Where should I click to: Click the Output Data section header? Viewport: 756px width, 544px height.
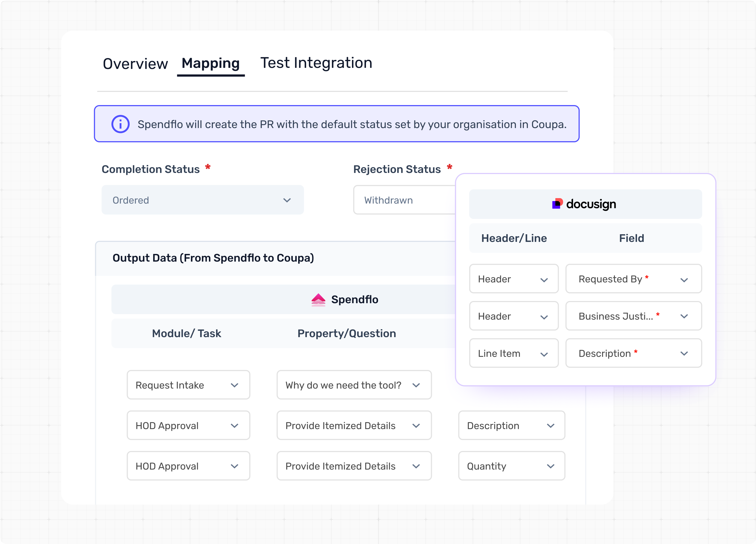click(x=213, y=258)
